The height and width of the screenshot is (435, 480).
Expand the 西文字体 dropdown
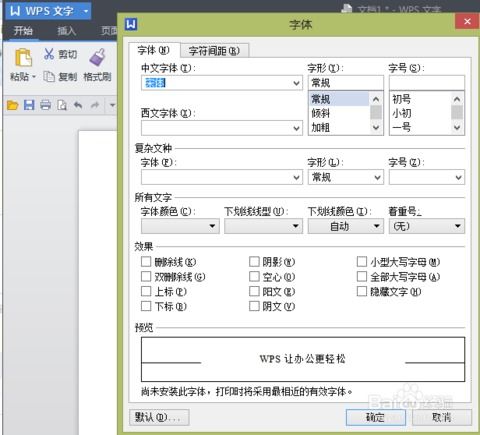coord(296,128)
